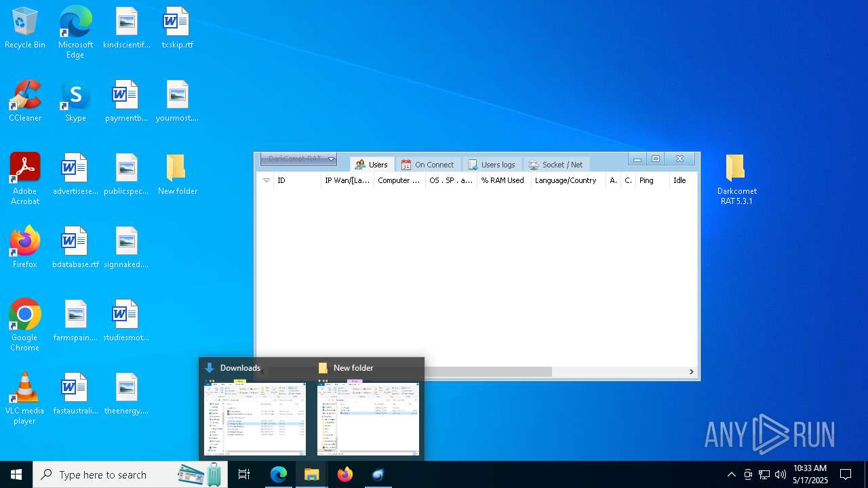This screenshot has width=868, height=488.
Task: Select the New folder desktop icon
Action: click(177, 175)
